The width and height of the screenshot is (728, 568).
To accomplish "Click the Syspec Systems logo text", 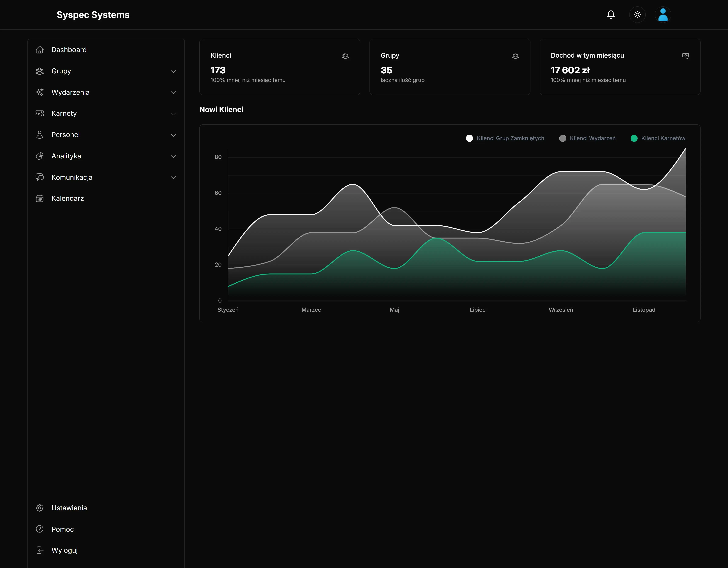I will click(93, 15).
